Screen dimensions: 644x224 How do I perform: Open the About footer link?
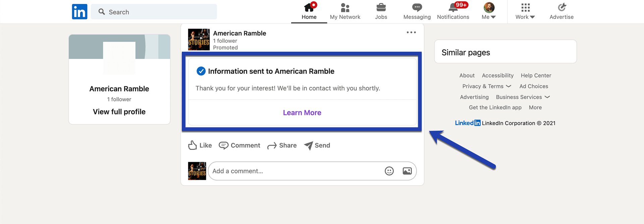(x=467, y=75)
